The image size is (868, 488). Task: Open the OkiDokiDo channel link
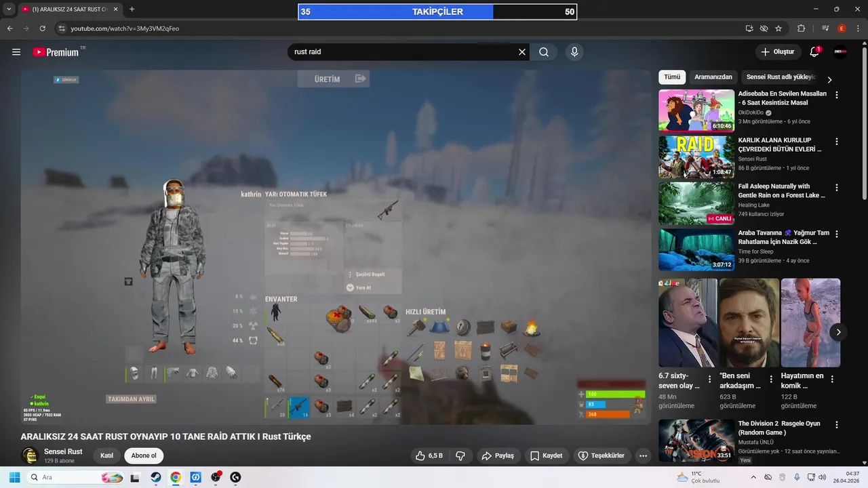point(751,113)
